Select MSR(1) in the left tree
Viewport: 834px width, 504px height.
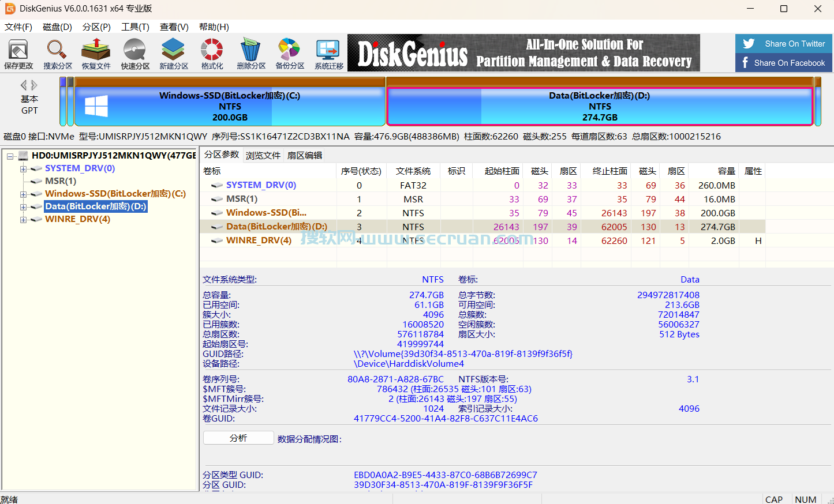(61, 181)
